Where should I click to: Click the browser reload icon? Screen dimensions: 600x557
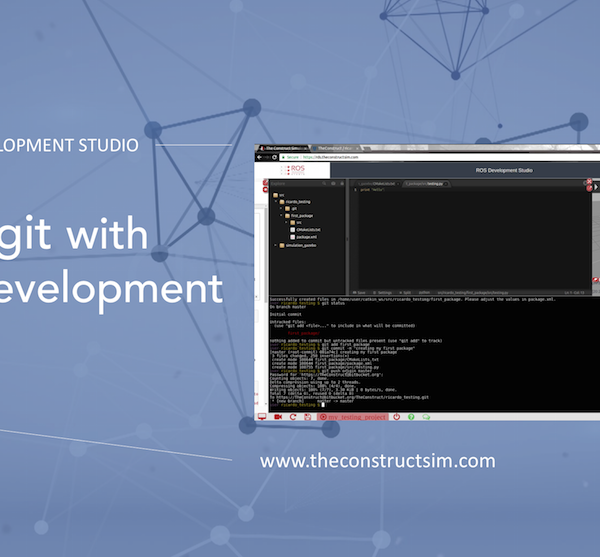[x=274, y=157]
